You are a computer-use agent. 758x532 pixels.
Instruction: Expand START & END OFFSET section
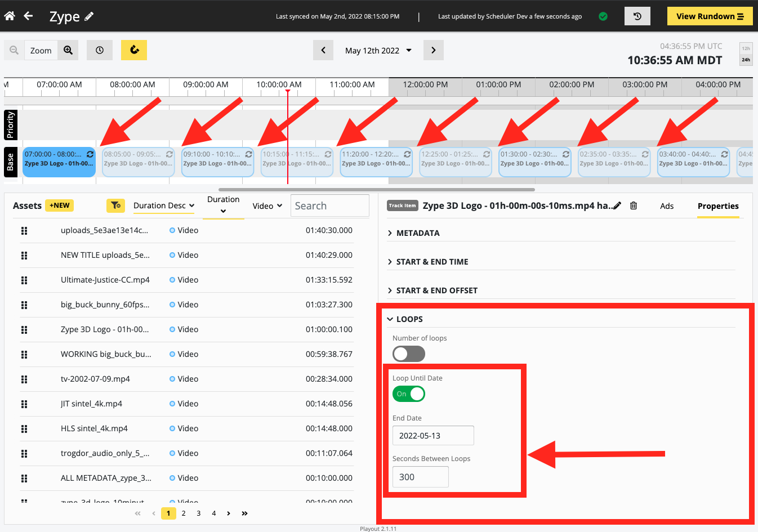pyautogui.click(x=436, y=290)
